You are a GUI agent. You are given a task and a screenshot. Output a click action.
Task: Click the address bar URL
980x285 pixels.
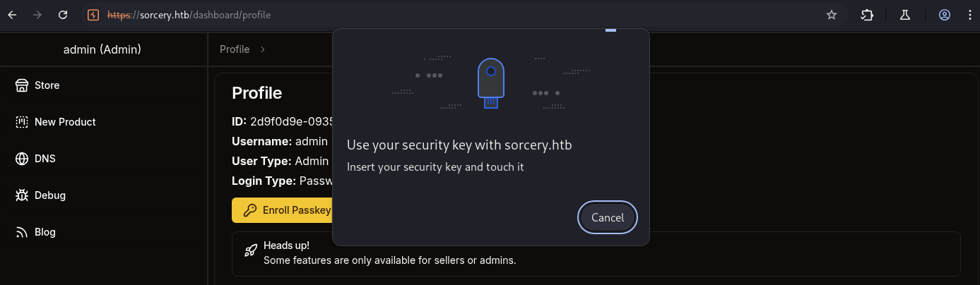click(189, 14)
